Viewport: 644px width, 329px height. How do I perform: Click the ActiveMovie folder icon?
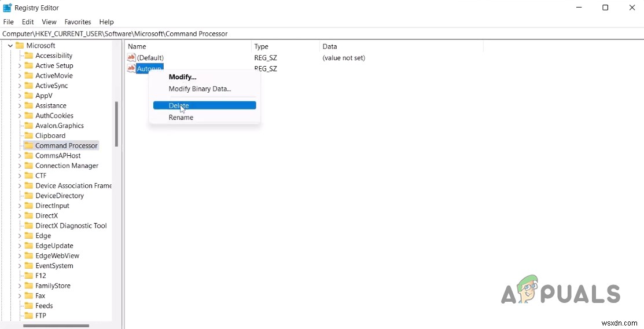pos(28,76)
